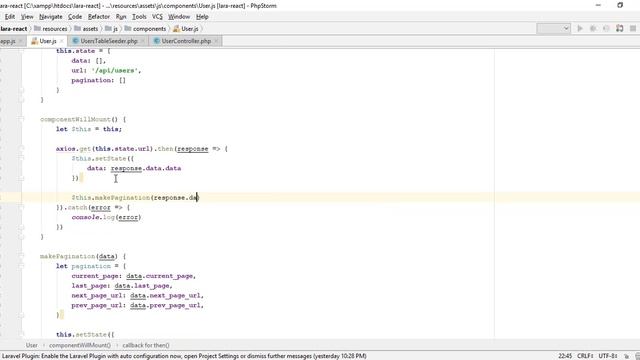
Task: Click the Update project VCS icon
Action: pyautogui.click(x=620, y=28)
